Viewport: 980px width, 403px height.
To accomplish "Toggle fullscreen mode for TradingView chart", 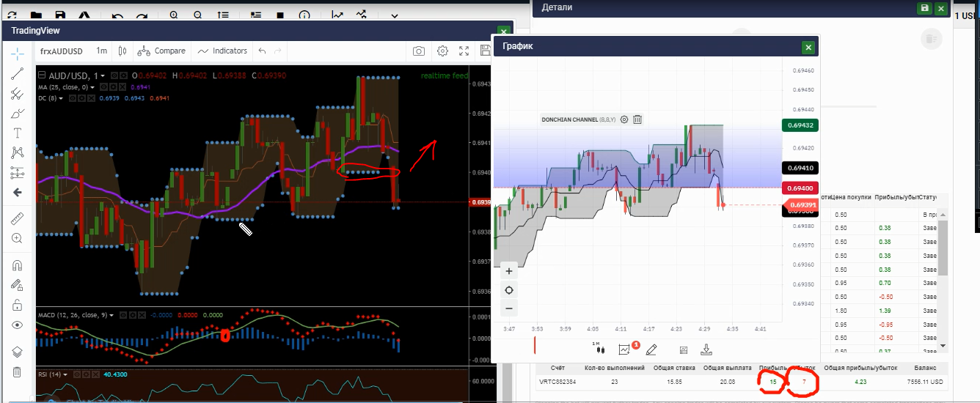I will point(464,51).
